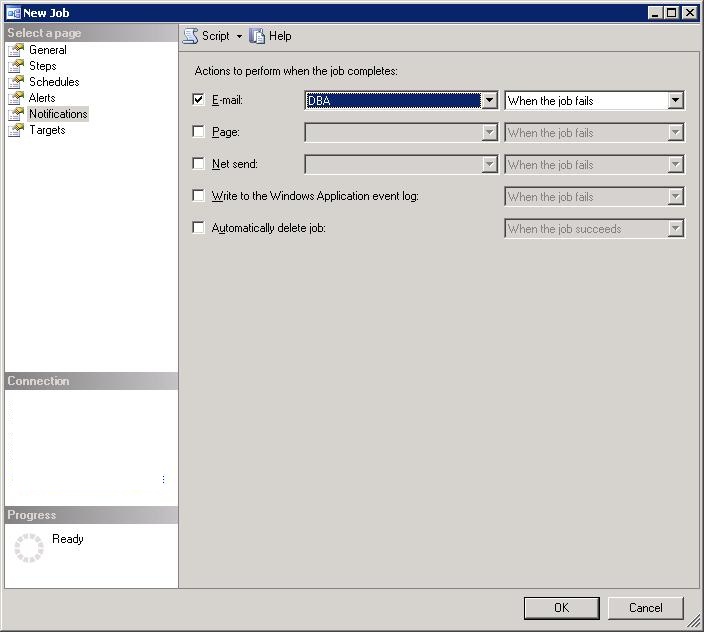The image size is (704, 632).
Task: Enable the Net send checkbox
Action: point(198,163)
